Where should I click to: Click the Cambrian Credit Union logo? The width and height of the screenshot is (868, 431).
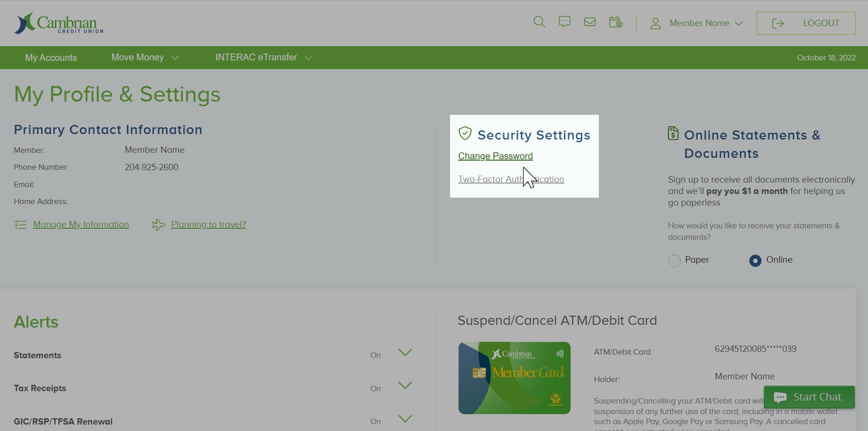(58, 23)
